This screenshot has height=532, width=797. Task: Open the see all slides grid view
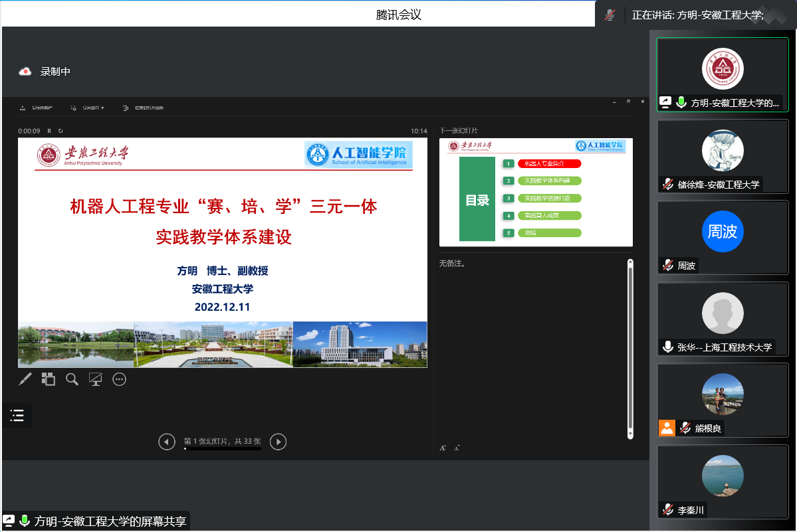(x=49, y=379)
